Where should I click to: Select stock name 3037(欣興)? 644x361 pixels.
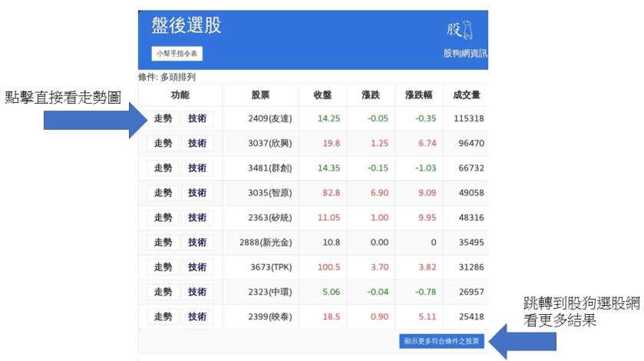coord(270,143)
